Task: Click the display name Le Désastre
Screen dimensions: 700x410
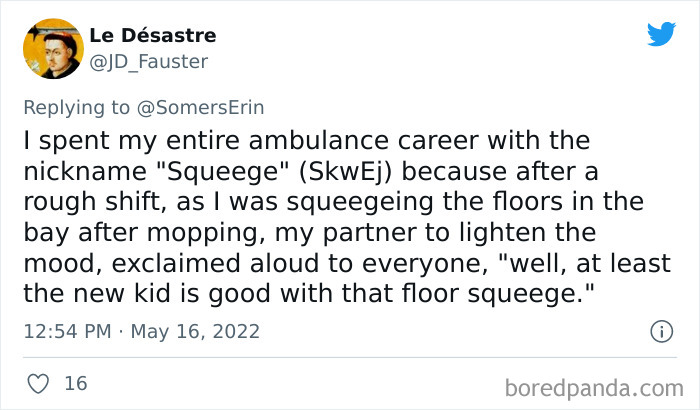Action: (152, 36)
